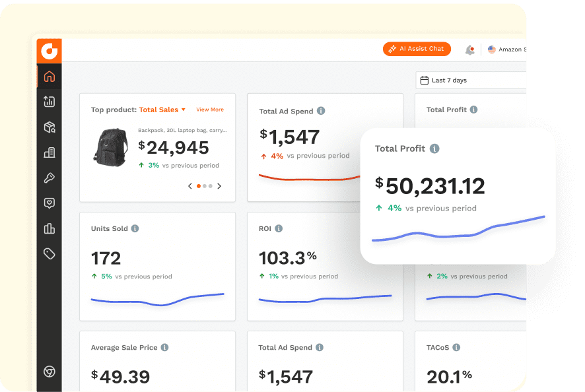Select the Home icon in the sidebar
Screen dimensions: 585x392
click(x=50, y=76)
